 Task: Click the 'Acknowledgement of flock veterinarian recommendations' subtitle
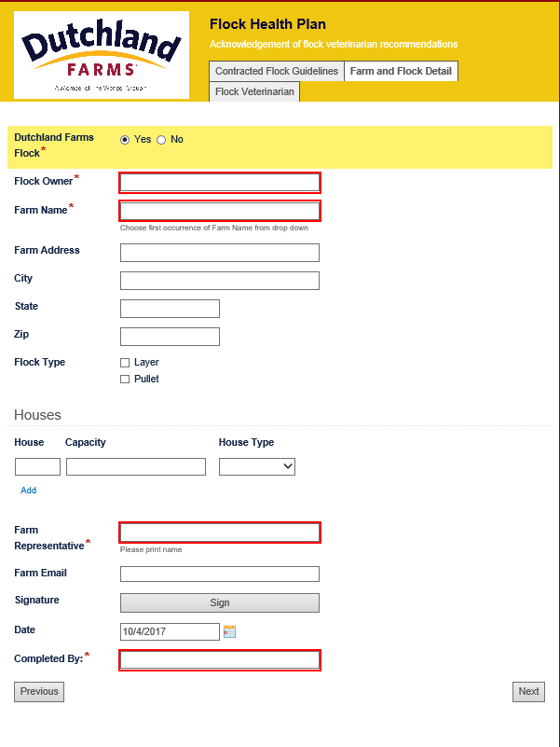[x=334, y=45]
